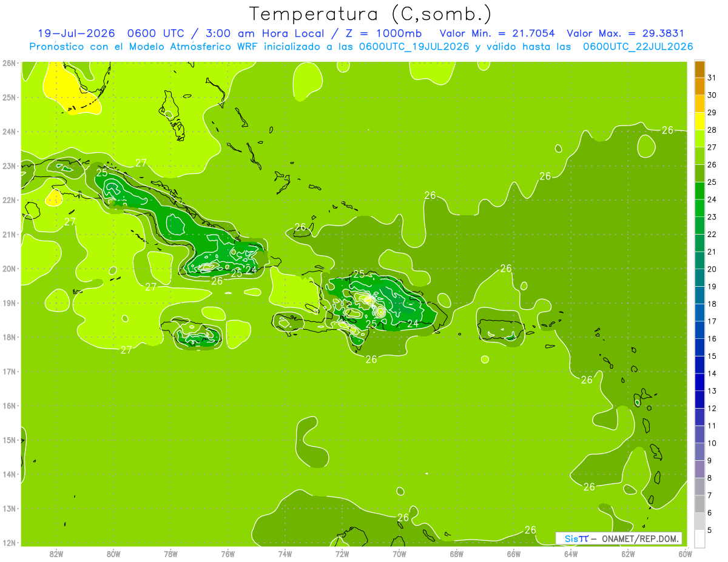
Task: Click the legend value 7
Action: click(710, 495)
